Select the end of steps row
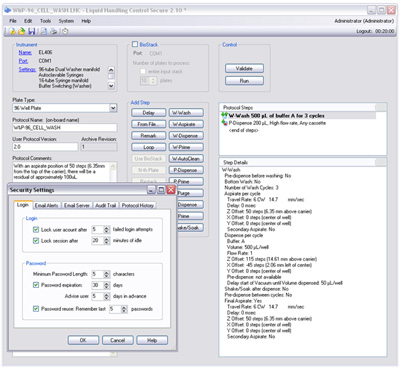Viewport: 400px width, 370px height. tap(243, 130)
